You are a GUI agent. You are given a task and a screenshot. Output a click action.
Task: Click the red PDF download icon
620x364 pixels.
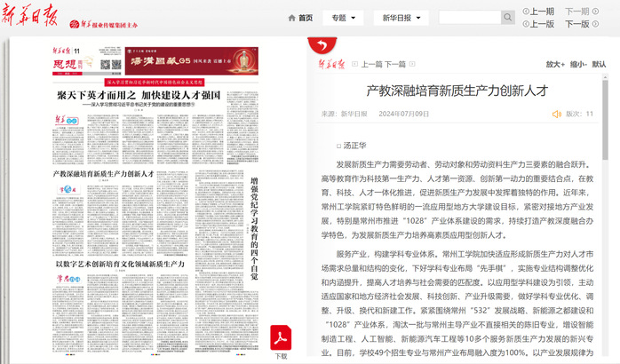click(281, 337)
